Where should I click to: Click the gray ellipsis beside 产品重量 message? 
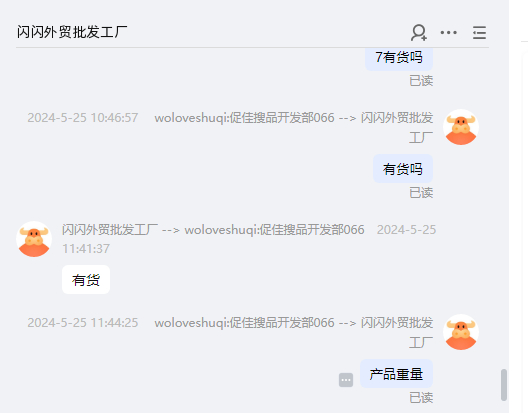click(x=346, y=380)
